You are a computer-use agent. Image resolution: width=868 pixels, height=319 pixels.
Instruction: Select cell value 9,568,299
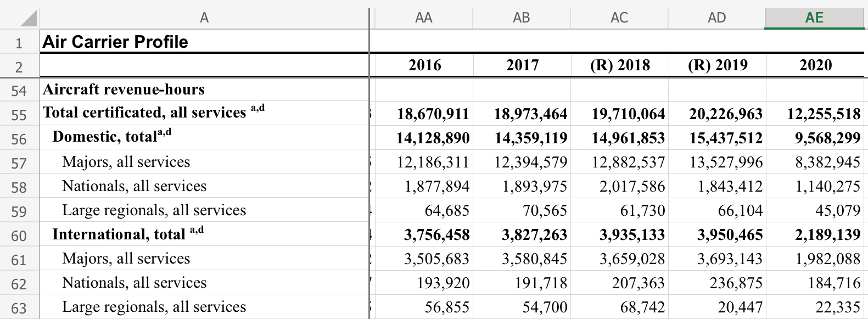click(815, 138)
